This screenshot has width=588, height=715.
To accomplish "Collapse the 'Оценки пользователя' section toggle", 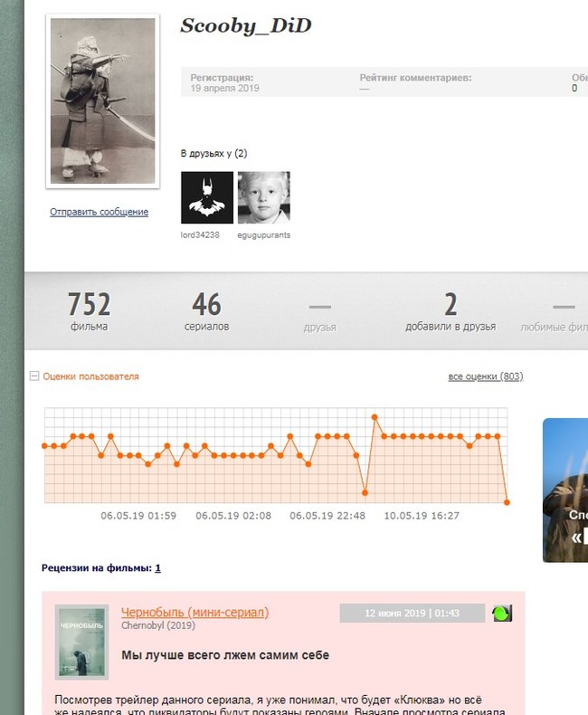I will click(x=34, y=377).
